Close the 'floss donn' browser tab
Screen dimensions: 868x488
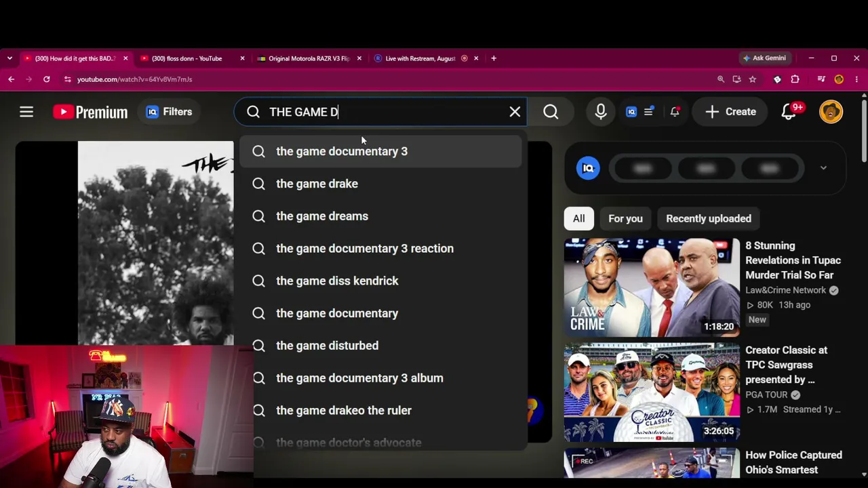click(x=242, y=58)
